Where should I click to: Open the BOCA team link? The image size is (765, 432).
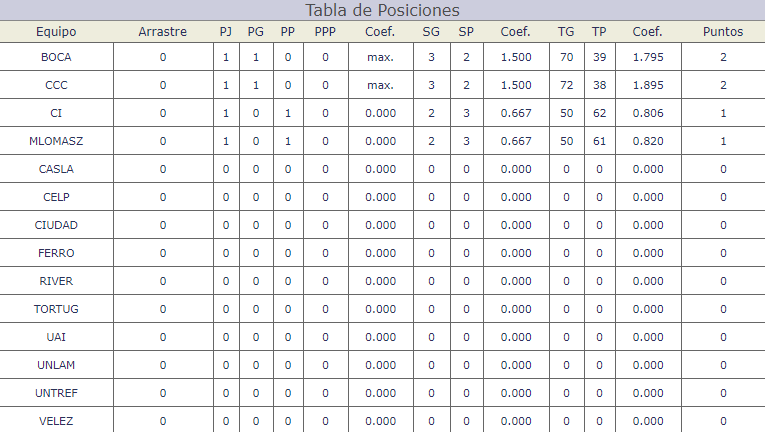(56, 57)
